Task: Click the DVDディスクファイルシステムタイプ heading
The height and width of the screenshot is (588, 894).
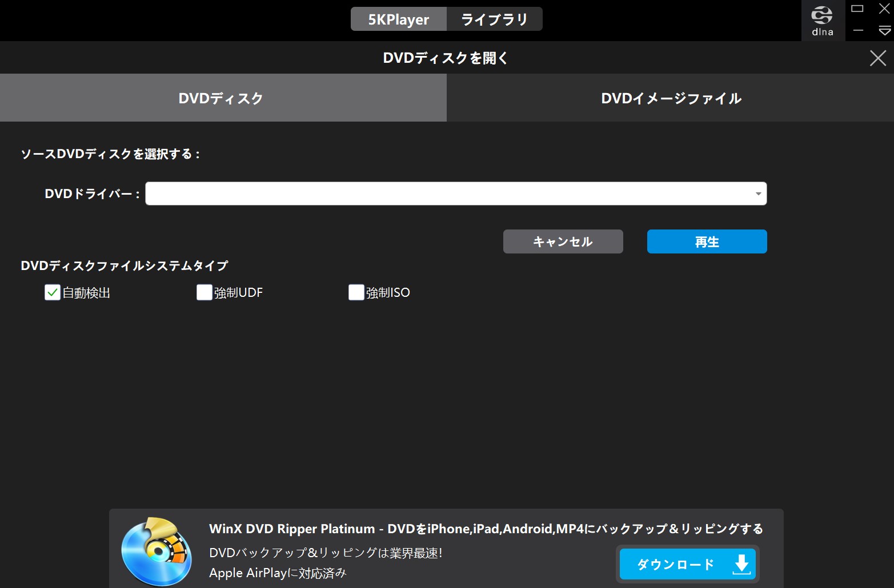Action: (125, 265)
